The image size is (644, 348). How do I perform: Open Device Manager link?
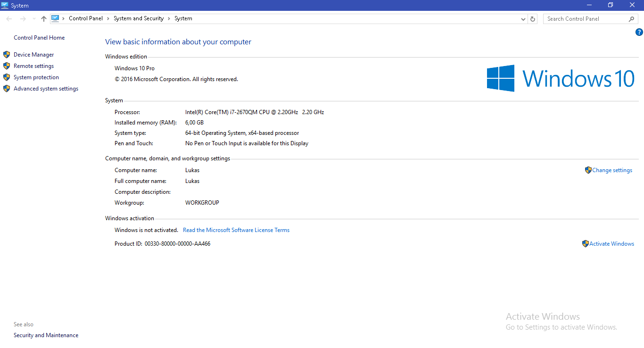(34, 55)
